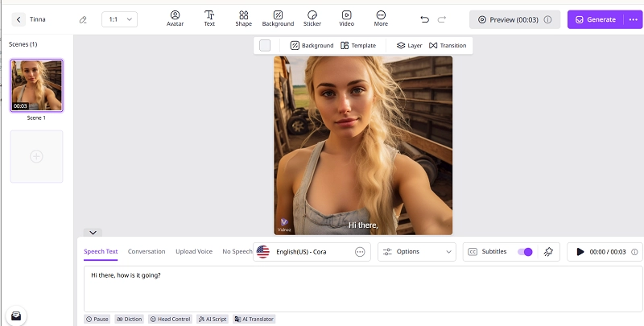Select the avatar image on the canvas

pos(363,146)
